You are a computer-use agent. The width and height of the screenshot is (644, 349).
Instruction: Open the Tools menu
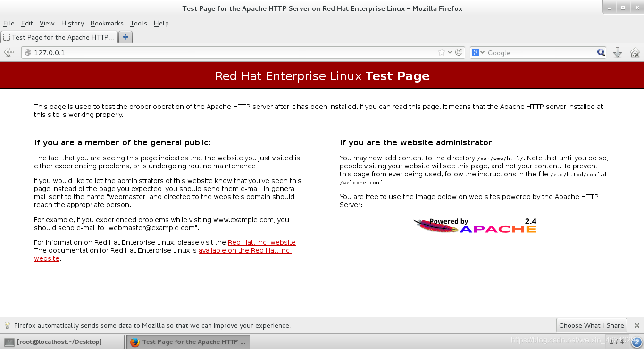tap(139, 23)
